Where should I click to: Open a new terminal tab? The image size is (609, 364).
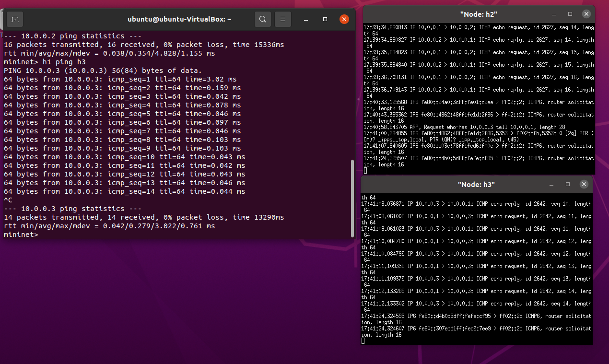pos(15,19)
